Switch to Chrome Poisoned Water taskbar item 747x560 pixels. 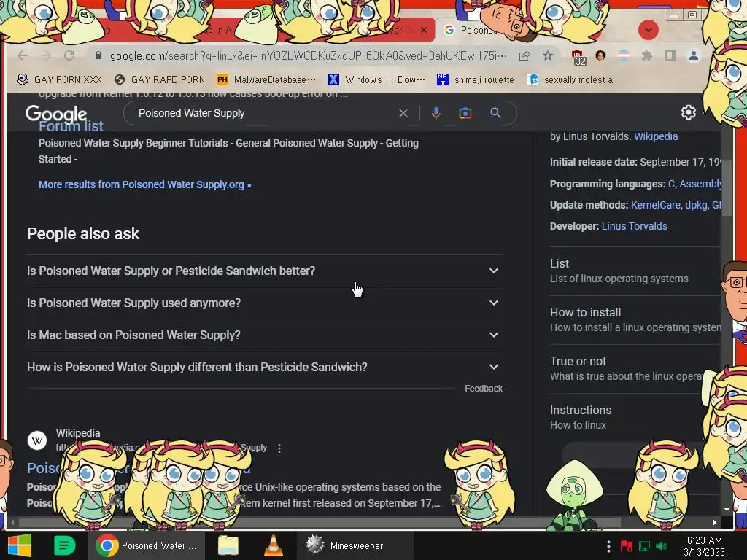coord(147,545)
